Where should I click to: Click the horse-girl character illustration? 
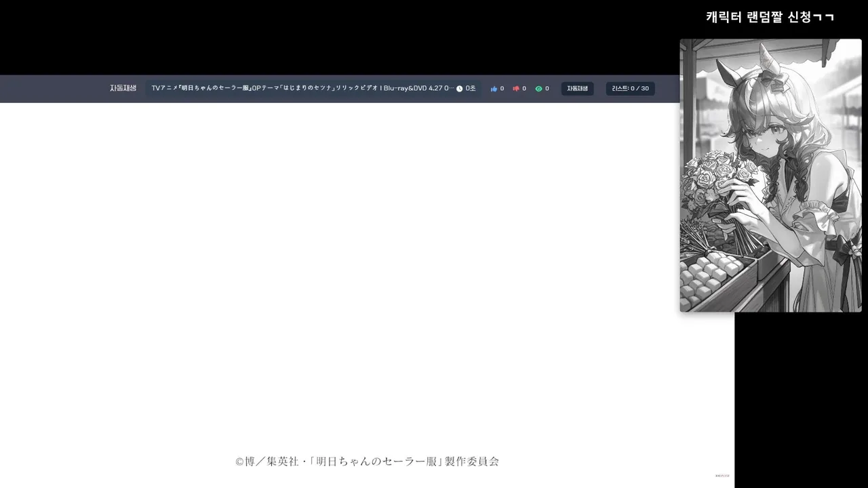coord(770,176)
